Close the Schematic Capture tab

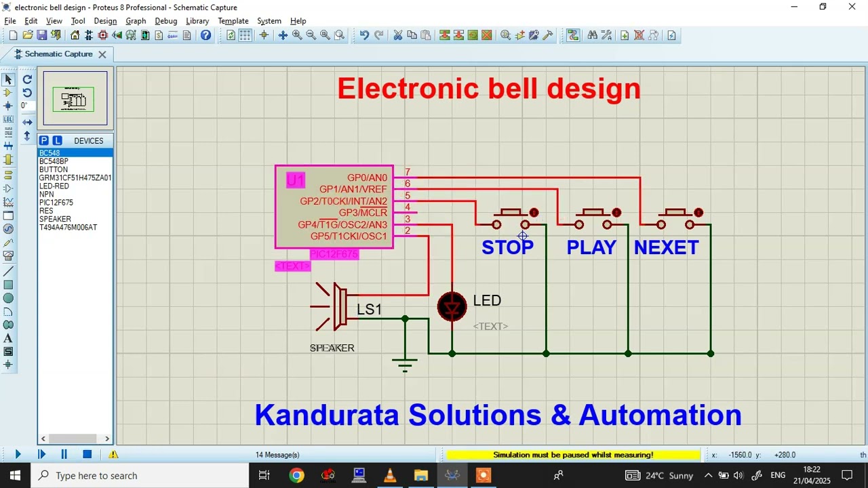coord(102,54)
